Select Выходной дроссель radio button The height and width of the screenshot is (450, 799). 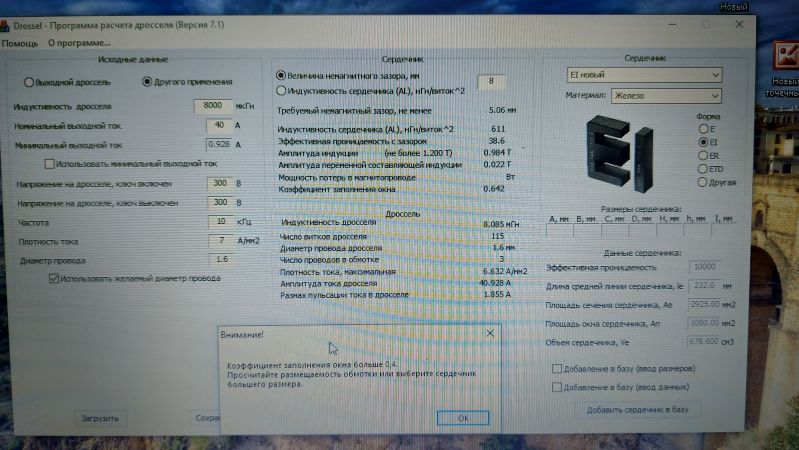[29, 82]
